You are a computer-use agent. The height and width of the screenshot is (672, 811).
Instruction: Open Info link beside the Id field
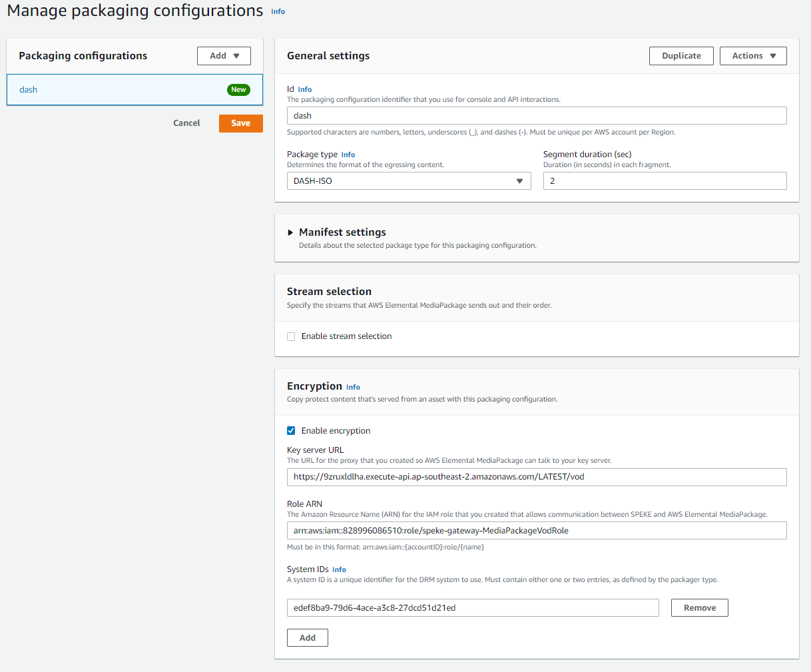tap(306, 89)
